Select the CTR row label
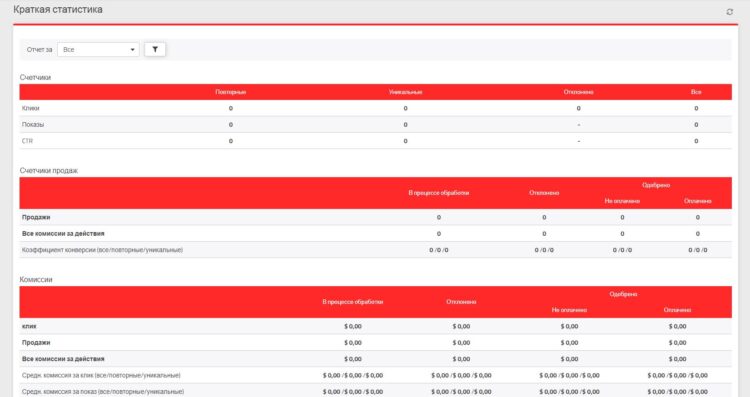 pyautogui.click(x=27, y=141)
